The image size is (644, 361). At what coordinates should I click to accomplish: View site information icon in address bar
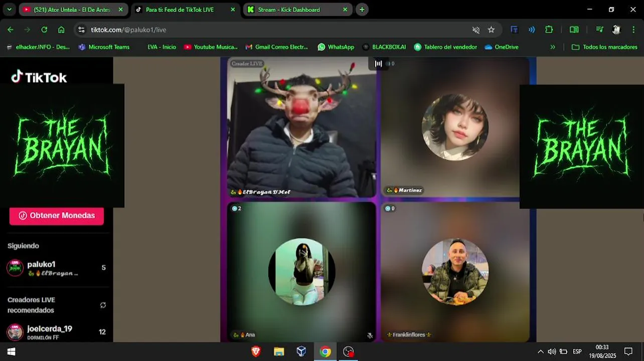(x=82, y=30)
